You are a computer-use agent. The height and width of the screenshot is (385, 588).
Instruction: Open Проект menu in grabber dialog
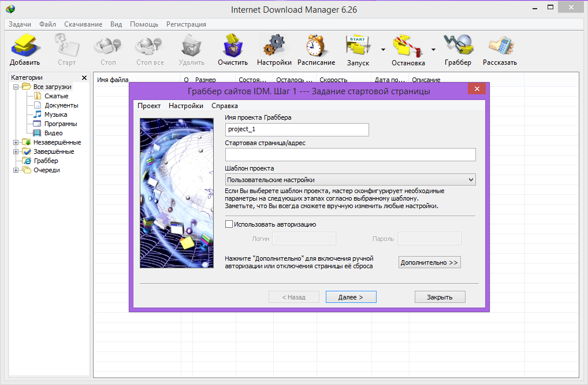tap(149, 106)
